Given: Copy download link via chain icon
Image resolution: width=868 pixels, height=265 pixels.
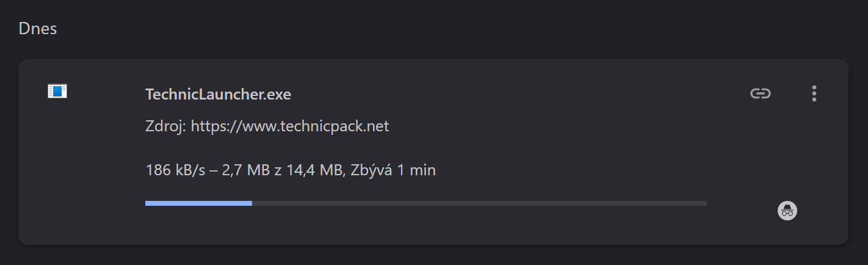Looking at the screenshot, I should pos(760,93).
